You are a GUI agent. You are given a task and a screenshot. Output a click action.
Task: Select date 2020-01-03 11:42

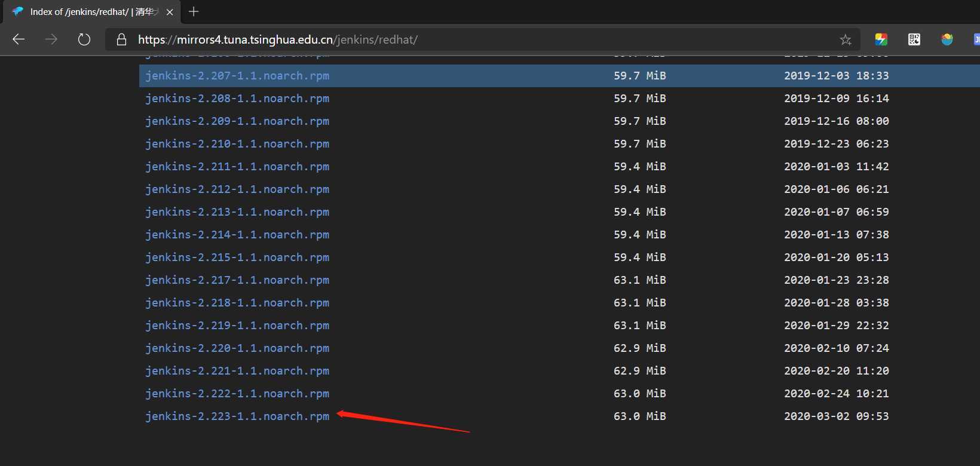pyautogui.click(x=837, y=167)
